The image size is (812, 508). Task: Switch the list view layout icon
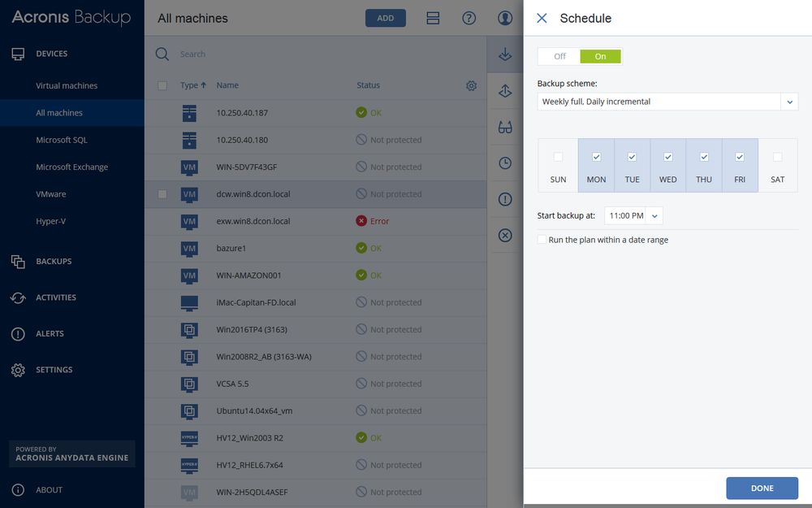click(433, 18)
